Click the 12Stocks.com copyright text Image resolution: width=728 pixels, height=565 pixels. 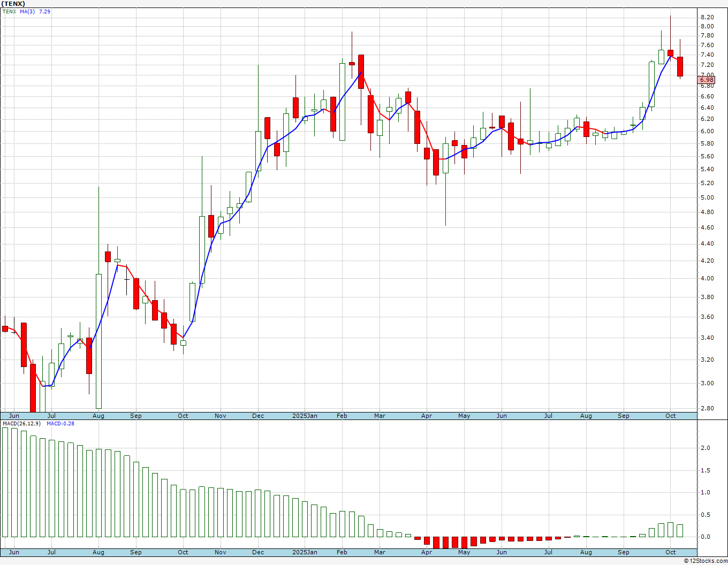click(706, 561)
